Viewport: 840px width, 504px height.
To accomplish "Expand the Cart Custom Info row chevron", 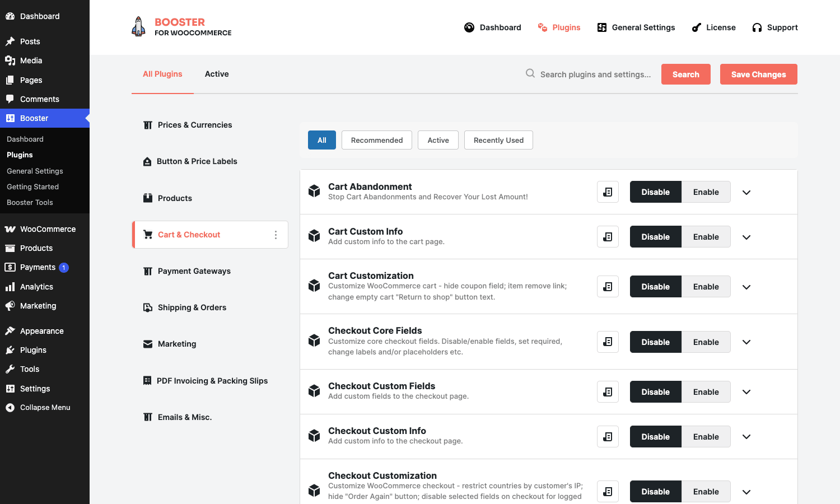I will click(x=746, y=237).
